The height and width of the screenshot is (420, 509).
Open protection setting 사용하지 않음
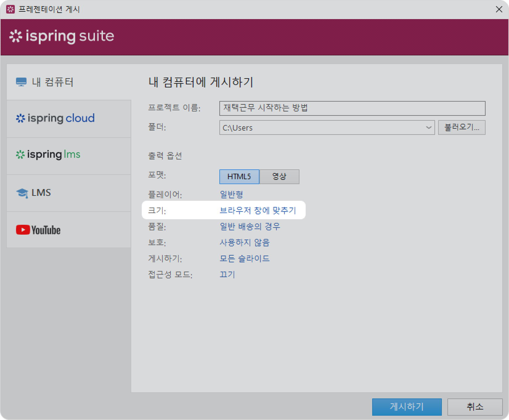tap(245, 243)
